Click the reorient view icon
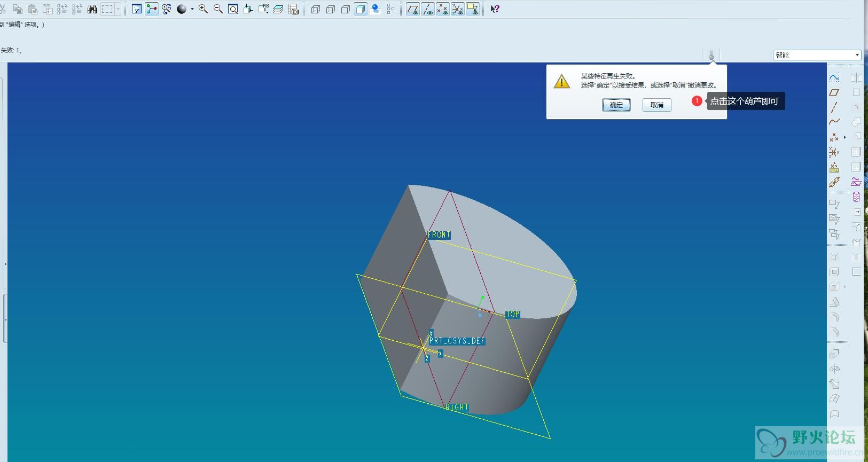The width and height of the screenshot is (868, 462). [248, 9]
